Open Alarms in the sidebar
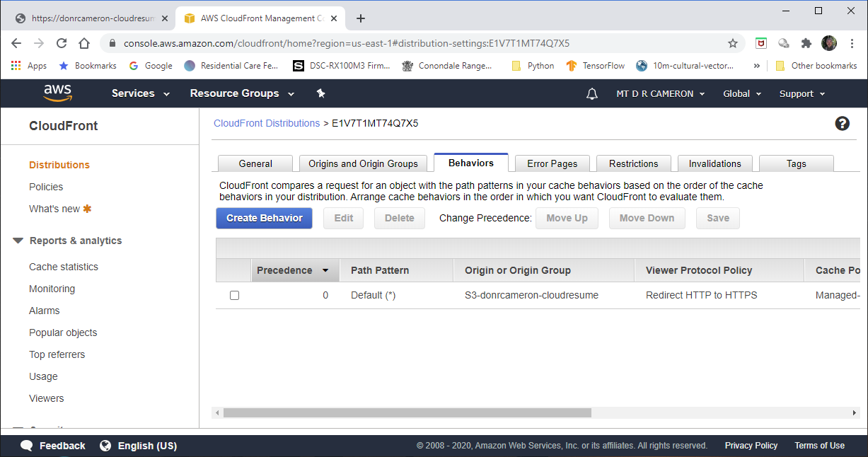The height and width of the screenshot is (457, 868). pos(45,311)
